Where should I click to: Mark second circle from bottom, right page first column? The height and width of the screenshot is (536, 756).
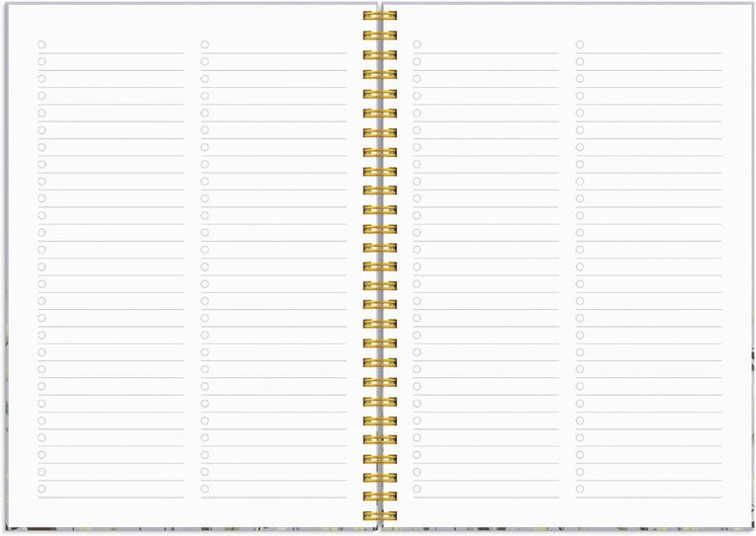coord(416,472)
